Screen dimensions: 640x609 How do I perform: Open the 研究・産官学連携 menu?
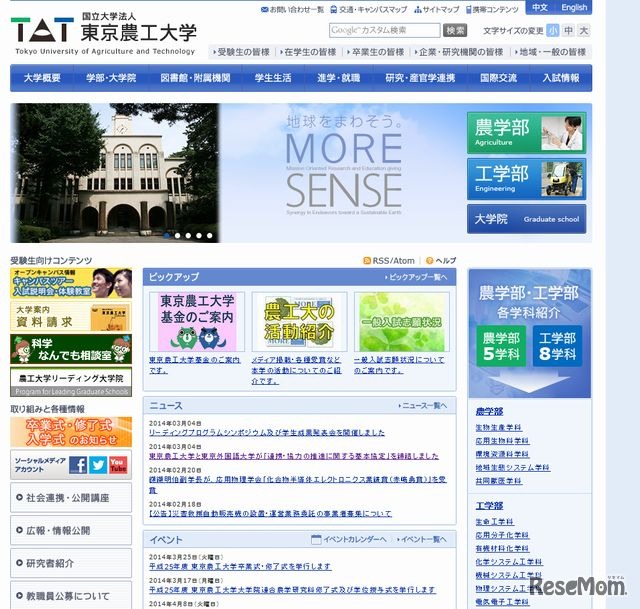point(420,78)
